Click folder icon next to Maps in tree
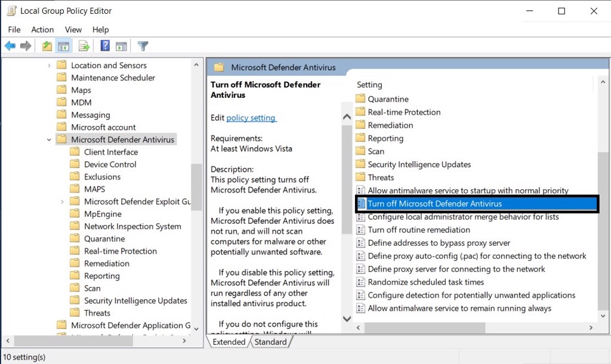The width and height of the screenshot is (611, 364). coord(61,90)
